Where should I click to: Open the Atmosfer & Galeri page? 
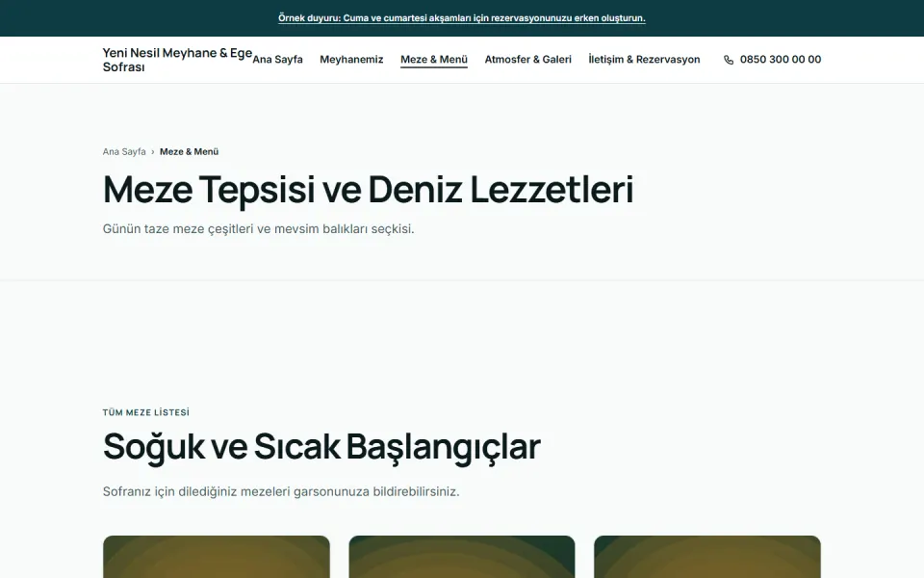tap(528, 60)
